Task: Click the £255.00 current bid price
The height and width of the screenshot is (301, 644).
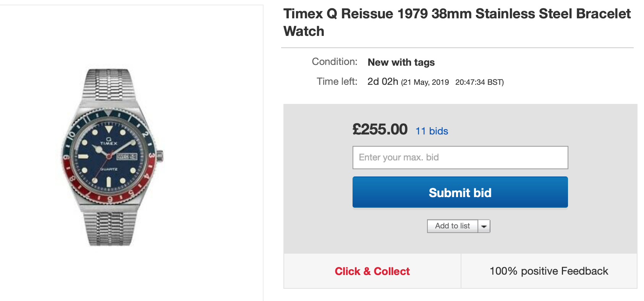Action: tap(380, 129)
